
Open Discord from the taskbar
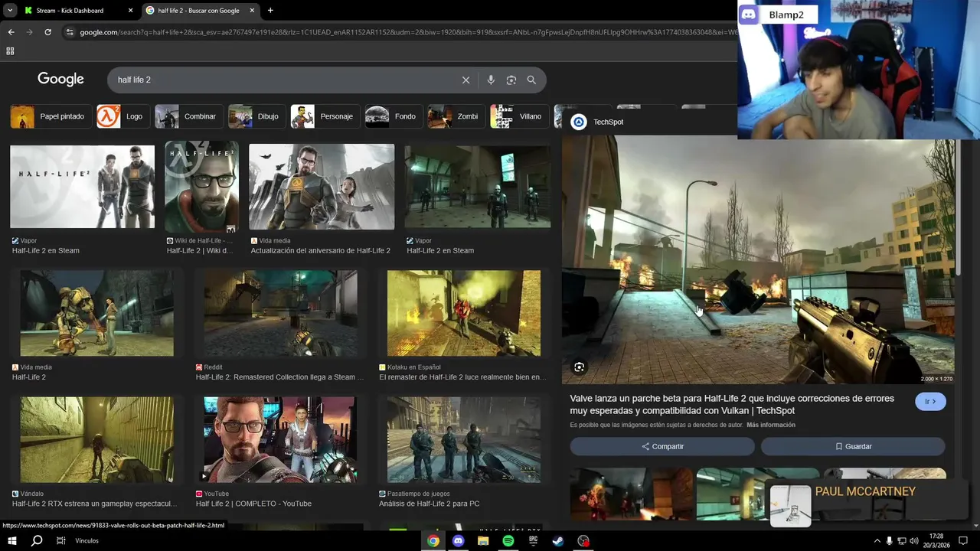click(459, 541)
